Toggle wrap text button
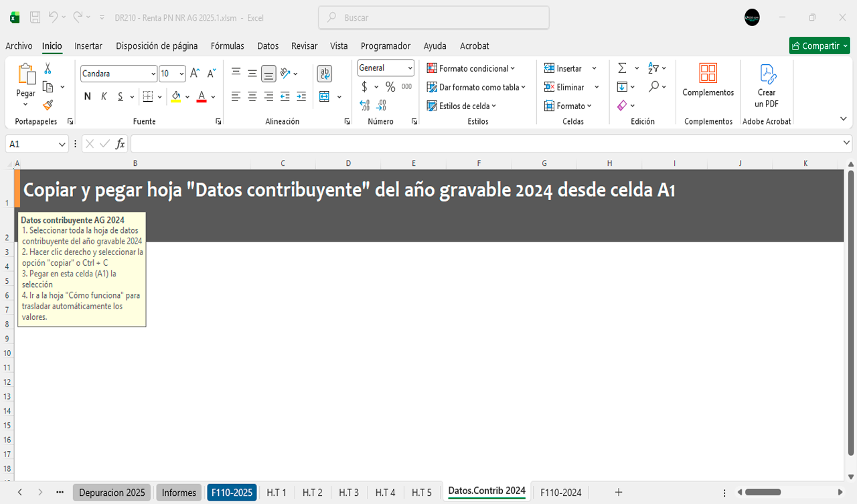Screen dimensions: 857x504 click(325, 74)
